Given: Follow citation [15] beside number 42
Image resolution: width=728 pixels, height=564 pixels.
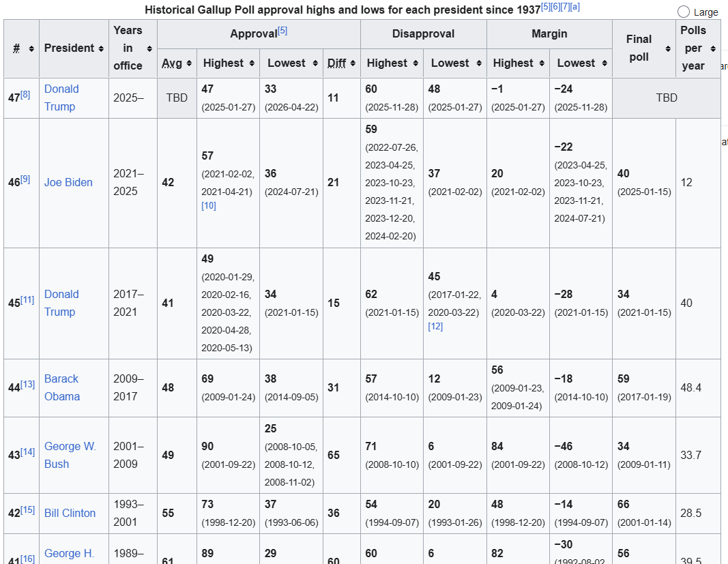Looking at the screenshot, I should [x=27, y=510].
